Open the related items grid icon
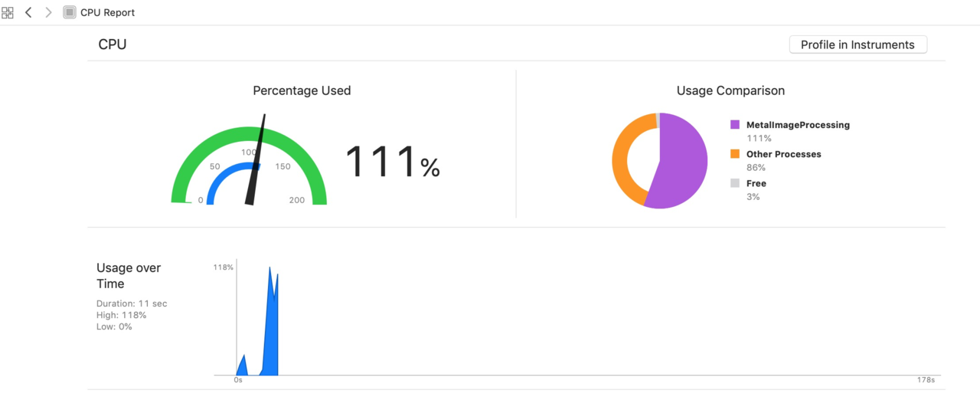Viewport: 980px width, 397px height. coord(8,12)
